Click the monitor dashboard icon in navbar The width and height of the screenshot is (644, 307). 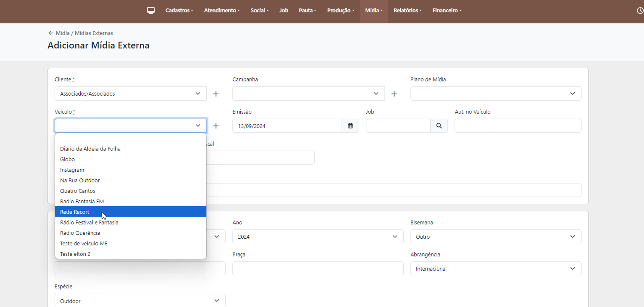(151, 10)
